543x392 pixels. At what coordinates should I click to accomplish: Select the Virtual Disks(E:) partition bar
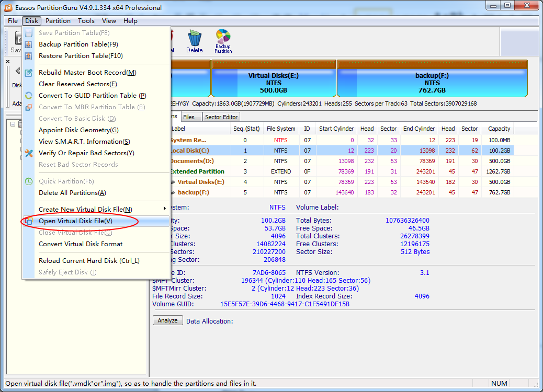(273, 79)
